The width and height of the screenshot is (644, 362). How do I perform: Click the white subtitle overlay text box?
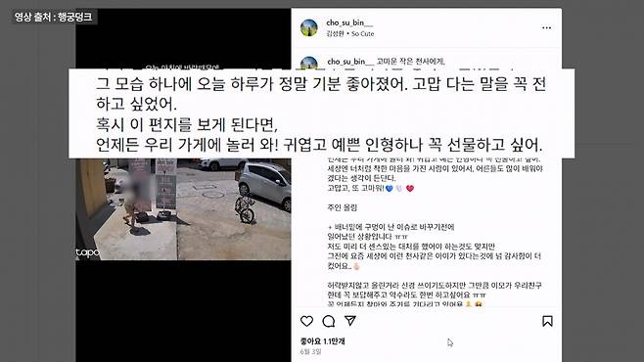(321, 113)
